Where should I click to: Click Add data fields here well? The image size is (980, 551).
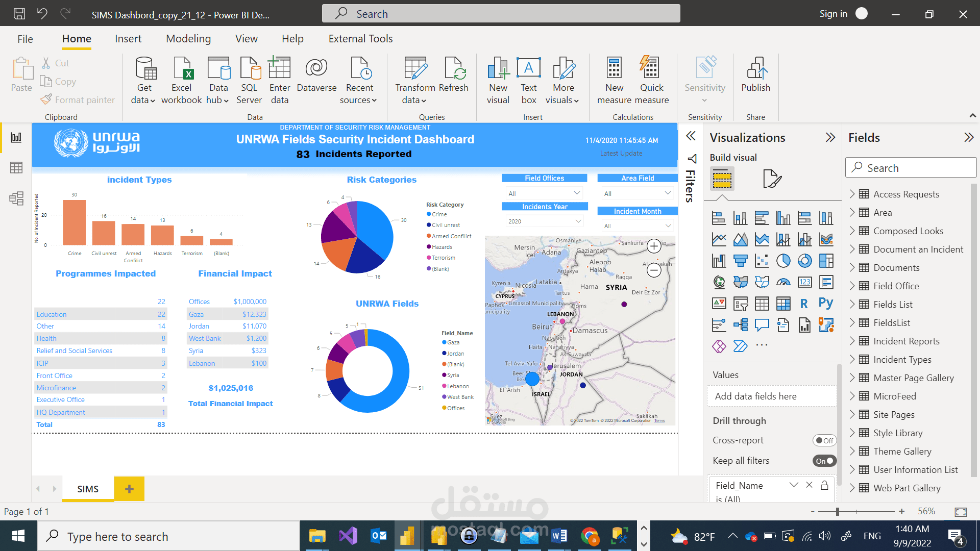point(771,396)
